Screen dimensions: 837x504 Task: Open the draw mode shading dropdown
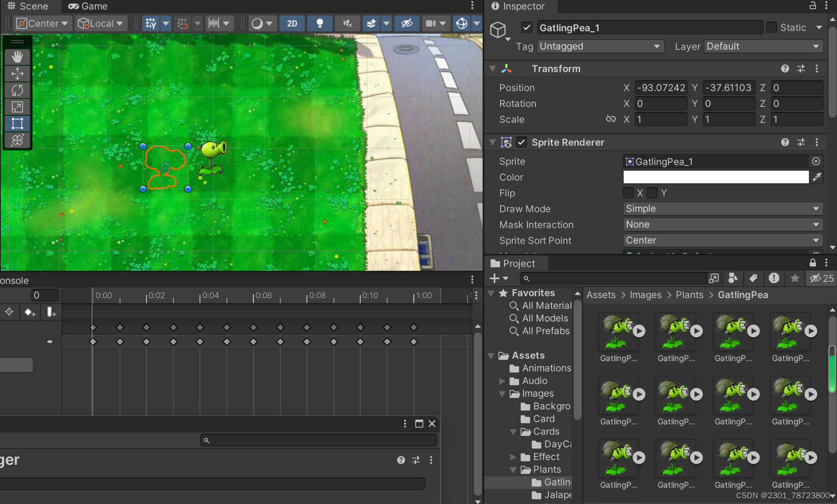(x=262, y=23)
